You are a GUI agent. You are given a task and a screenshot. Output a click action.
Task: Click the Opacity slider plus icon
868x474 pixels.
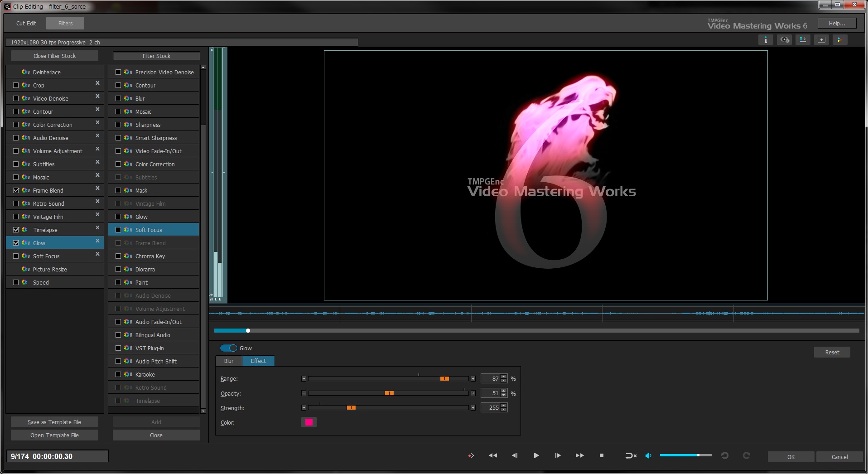[x=473, y=393]
